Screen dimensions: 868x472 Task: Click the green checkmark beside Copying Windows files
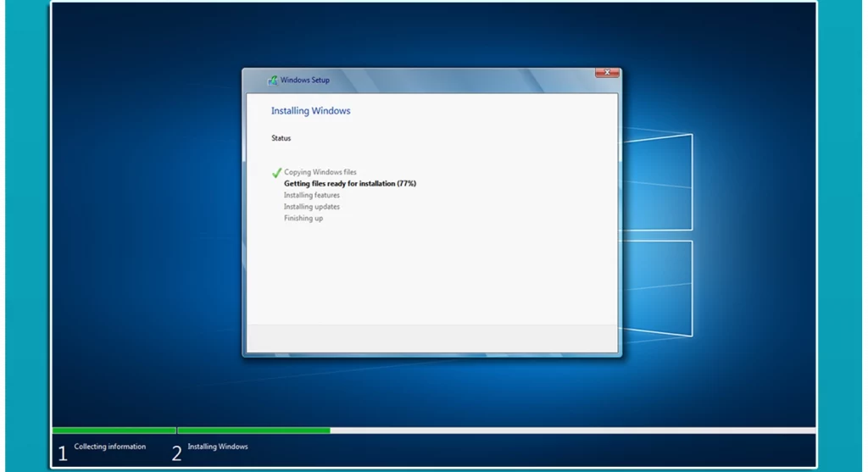pos(276,173)
